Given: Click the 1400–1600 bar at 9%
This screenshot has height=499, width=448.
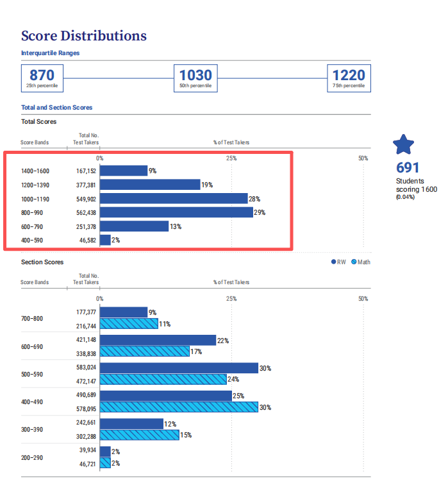Looking at the screenshot, I should click(x=124, y=171).
